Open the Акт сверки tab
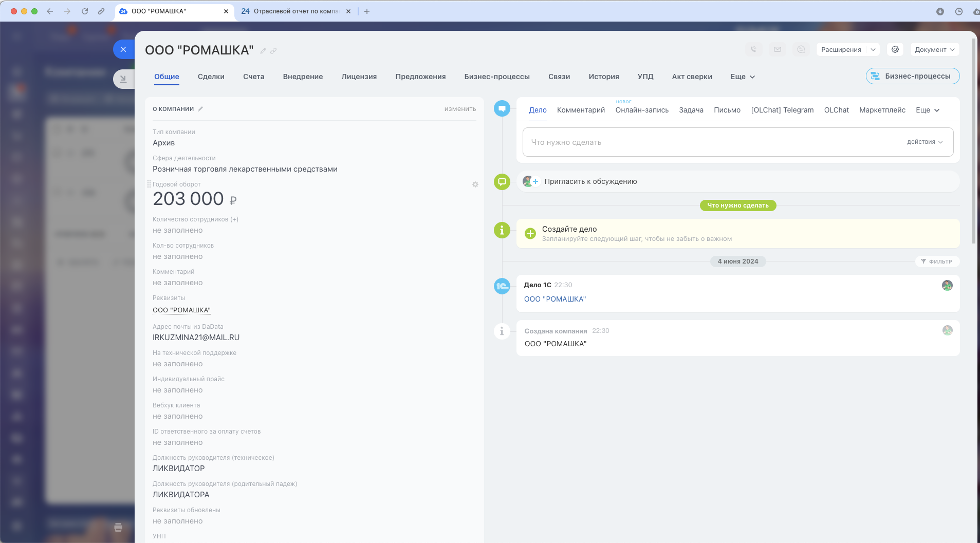This screenshot has height=543, width=980. (692, 77)
